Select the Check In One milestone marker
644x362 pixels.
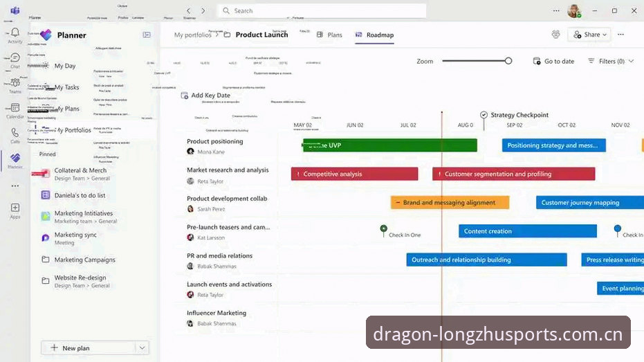pyautogui.click(x=384, y=228)
